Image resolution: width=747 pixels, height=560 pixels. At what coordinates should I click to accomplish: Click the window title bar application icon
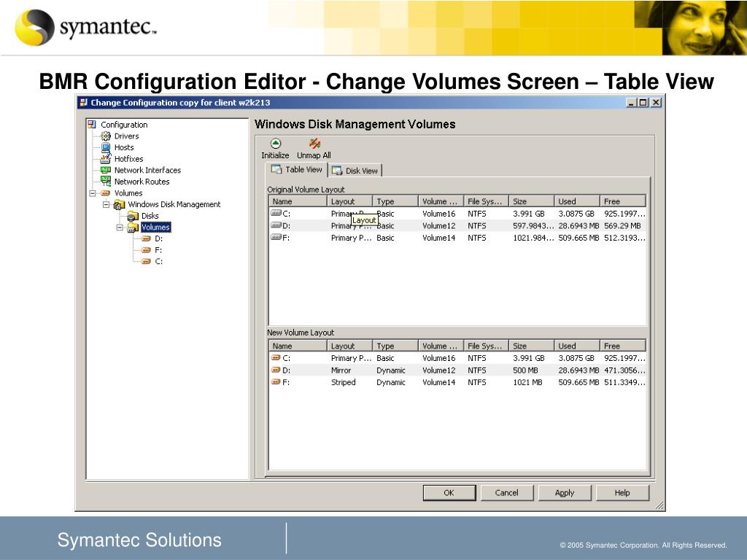[84, 102]
